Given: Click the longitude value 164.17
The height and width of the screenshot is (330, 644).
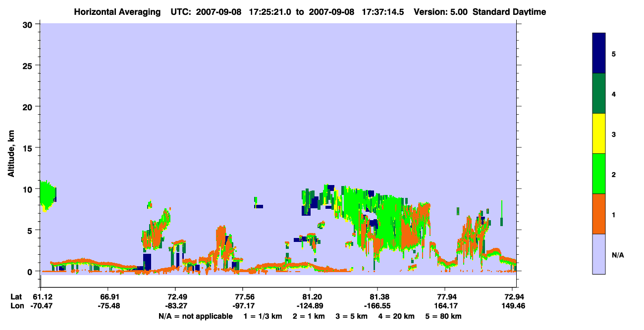Looking at the screenshot, I should click(445, 306).
